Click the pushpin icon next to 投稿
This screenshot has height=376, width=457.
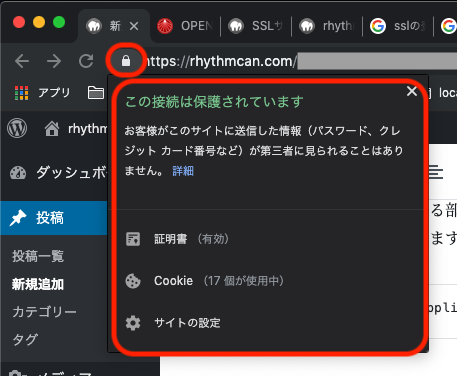(18, 218)
